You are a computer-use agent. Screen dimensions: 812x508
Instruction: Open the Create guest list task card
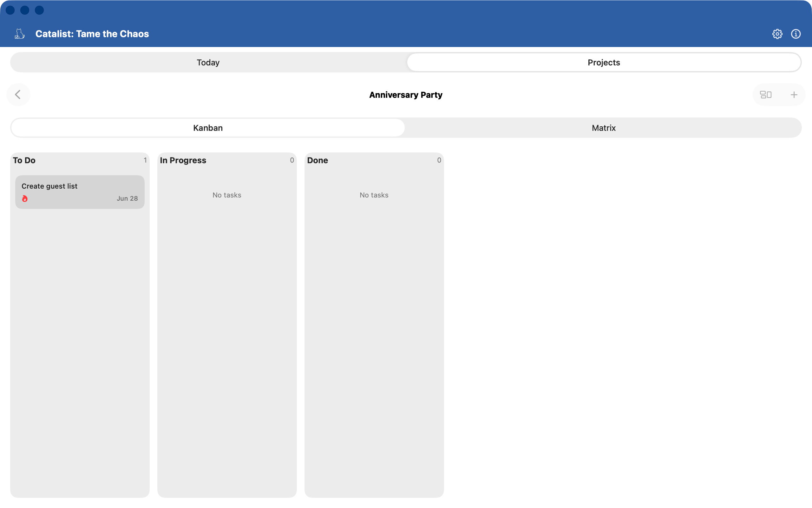click(80, 192)
